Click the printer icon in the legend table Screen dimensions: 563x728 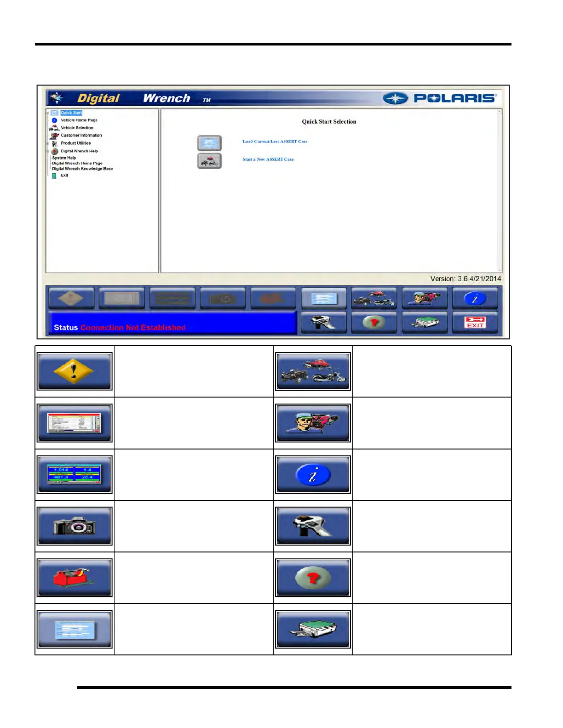tap(313, 629)
